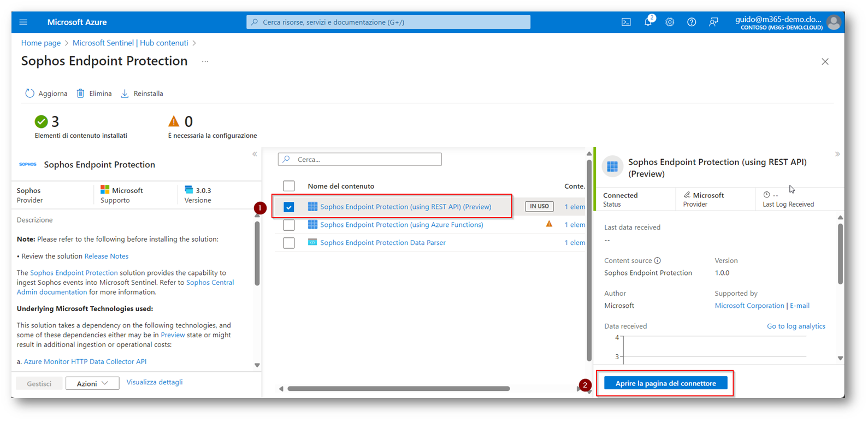Click the horizontal scrollbar under content list

(399, 389)
